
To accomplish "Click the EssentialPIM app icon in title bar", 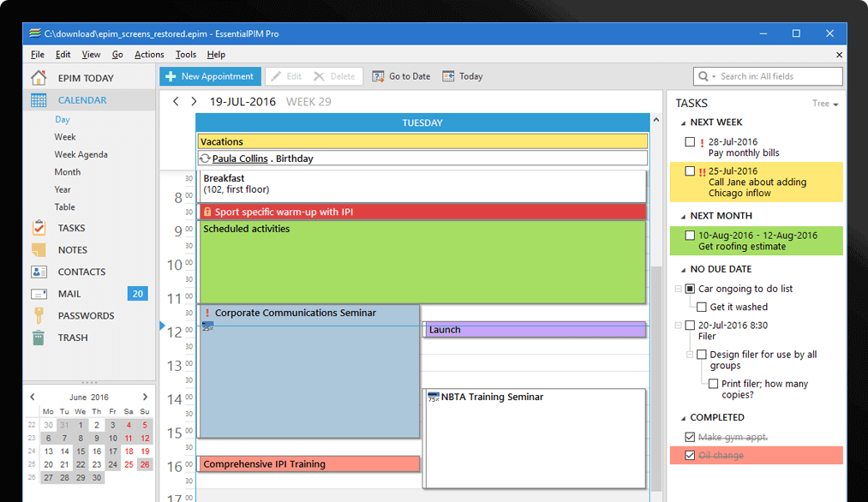I will tap(35, 33).
